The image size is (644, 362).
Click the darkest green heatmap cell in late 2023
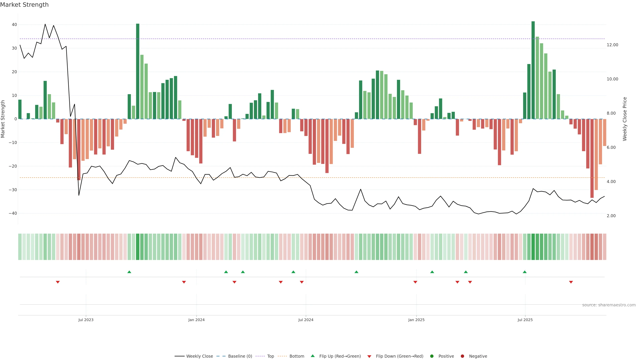coord(138,247)
